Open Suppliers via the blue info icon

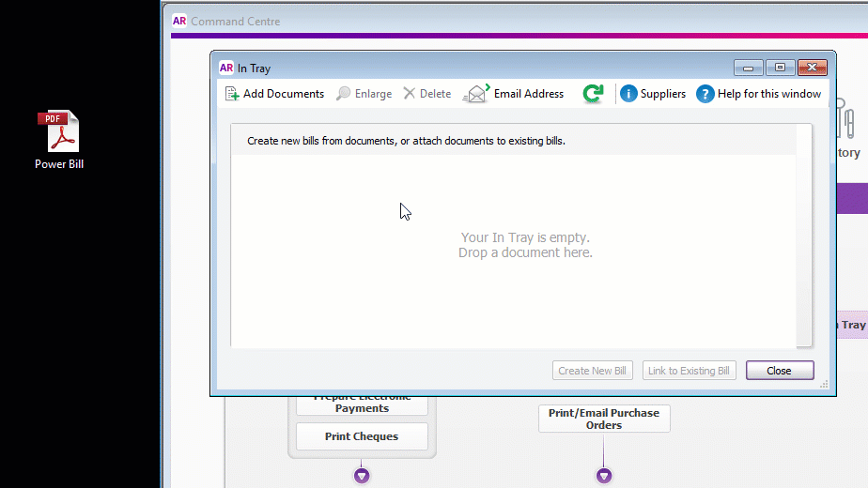click(628, 94)
